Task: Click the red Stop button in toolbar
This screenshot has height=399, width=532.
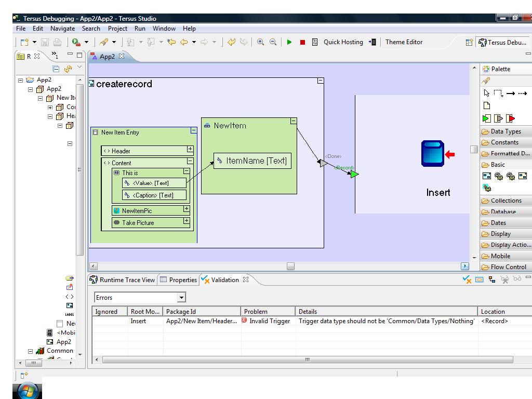Action: [x=302, y=43]
